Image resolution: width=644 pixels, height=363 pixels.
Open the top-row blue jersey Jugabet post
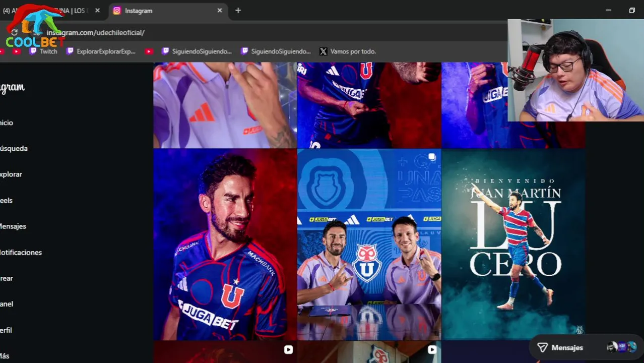[369, 105]
